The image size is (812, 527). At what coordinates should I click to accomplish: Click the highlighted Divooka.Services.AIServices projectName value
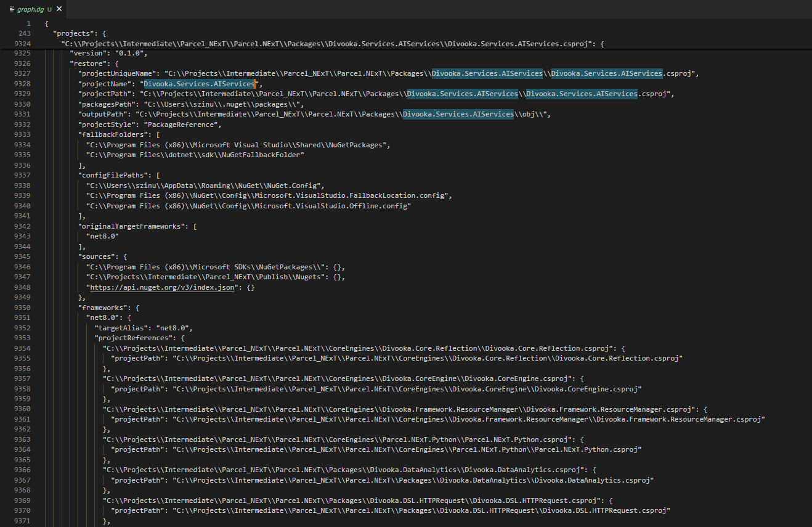coord(199,84)
